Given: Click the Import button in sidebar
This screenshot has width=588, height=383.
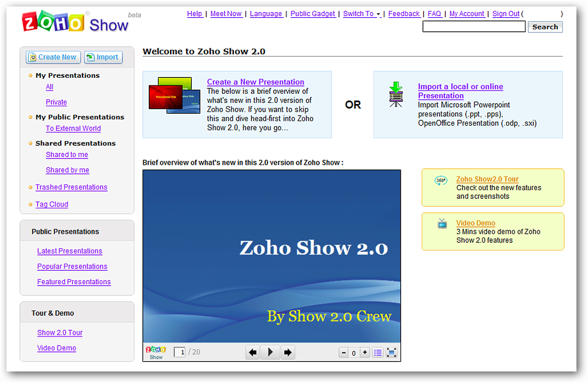Looking at the screenshot, I should tap(103, 57).
